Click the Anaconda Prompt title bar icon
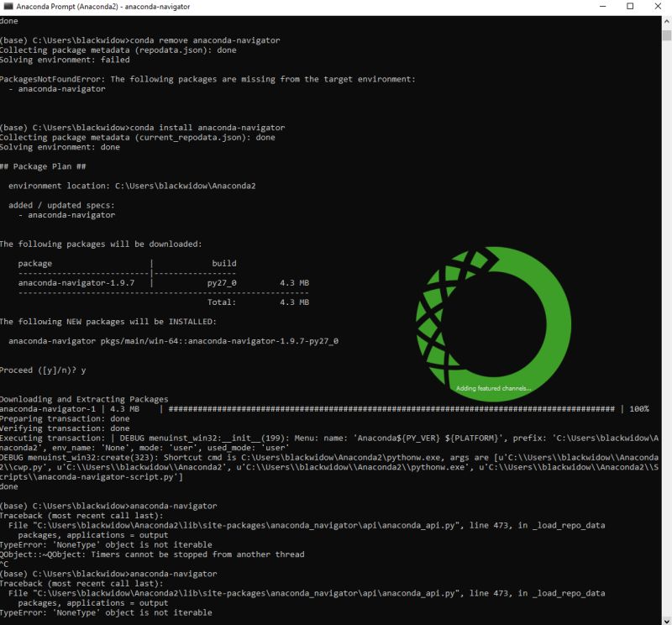The image size is (672, 625). pyautogui.click(x=8, y=6)
